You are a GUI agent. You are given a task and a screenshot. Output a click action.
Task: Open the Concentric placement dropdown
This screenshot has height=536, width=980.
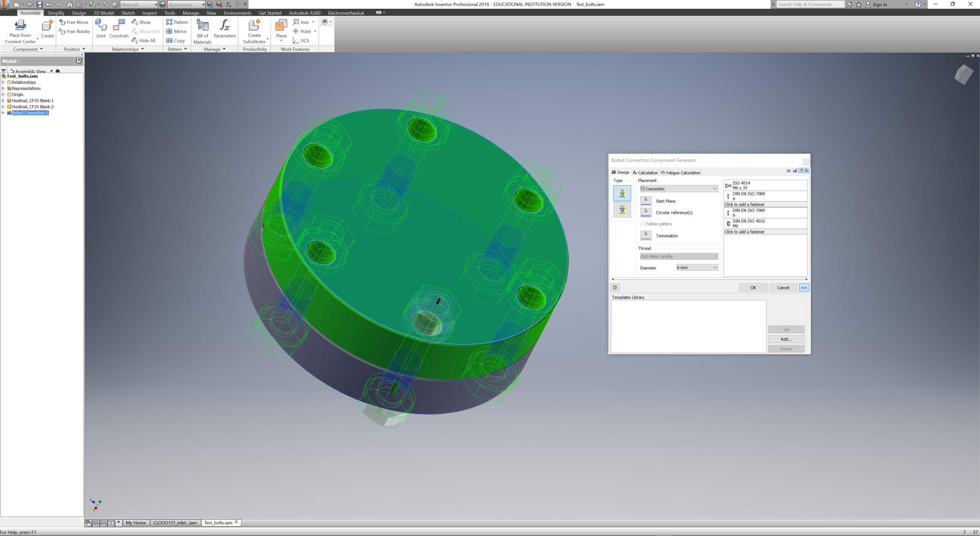click(678, 189)
